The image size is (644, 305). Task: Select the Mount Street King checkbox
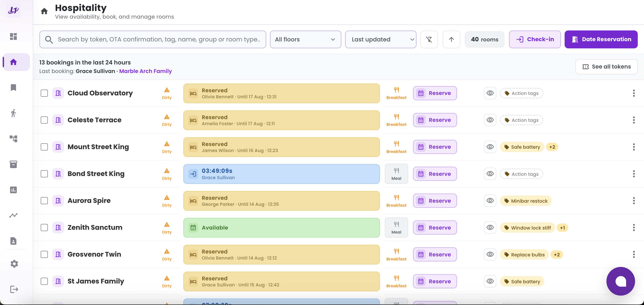[x=44, y=147]
